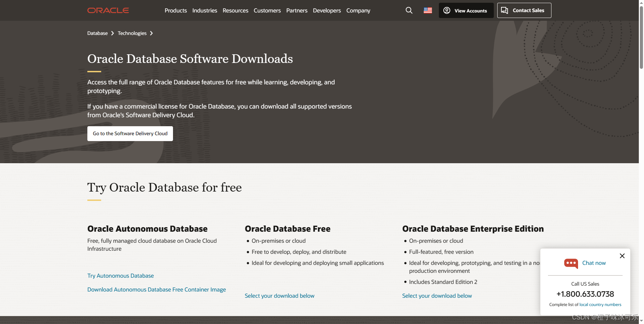This screenshot has height=324, width=644.
Task: Click Try Autonomous Database link
Action: (121, 276)
